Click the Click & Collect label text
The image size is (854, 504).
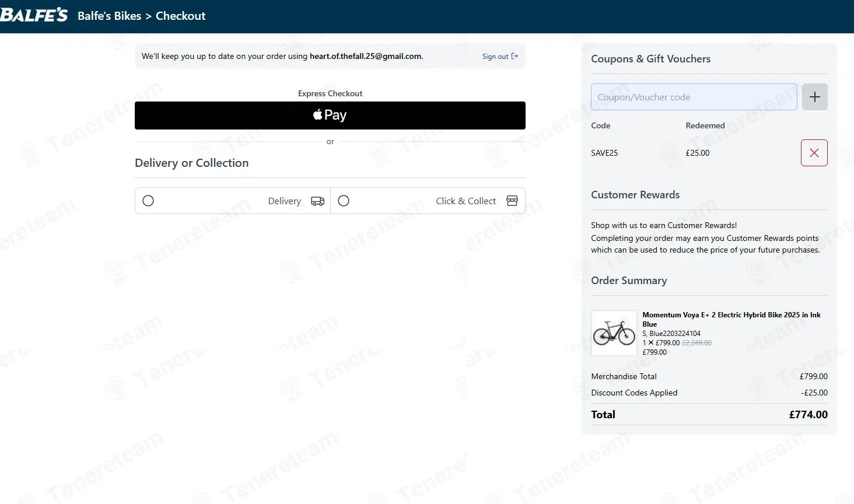466,201
